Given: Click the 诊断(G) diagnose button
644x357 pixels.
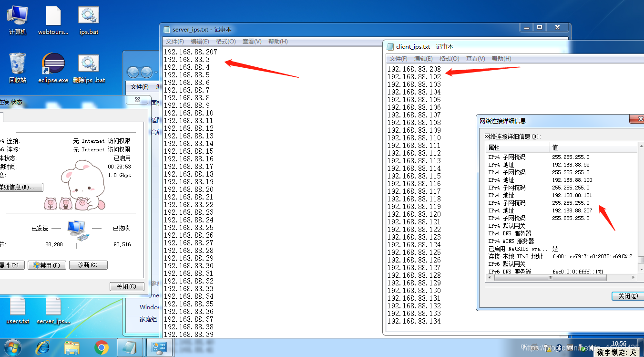Looking at the screenshot, I should click(x=88, y=265).
